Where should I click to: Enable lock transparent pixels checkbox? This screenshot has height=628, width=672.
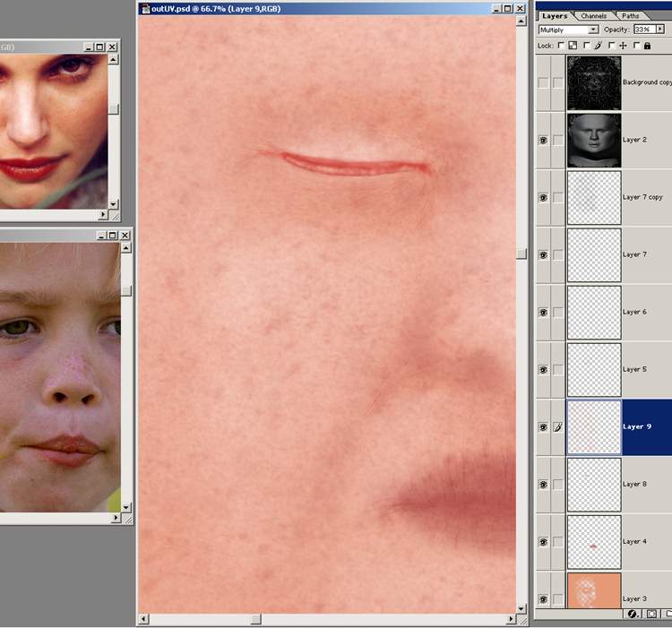(x=561, y=46)
